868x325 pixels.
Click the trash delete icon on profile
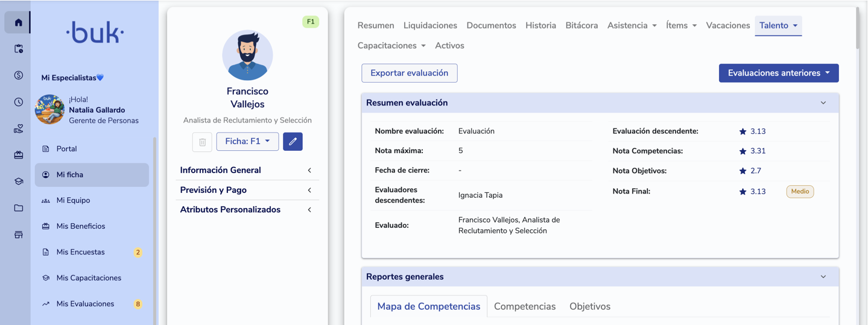[x=202, y=142]
